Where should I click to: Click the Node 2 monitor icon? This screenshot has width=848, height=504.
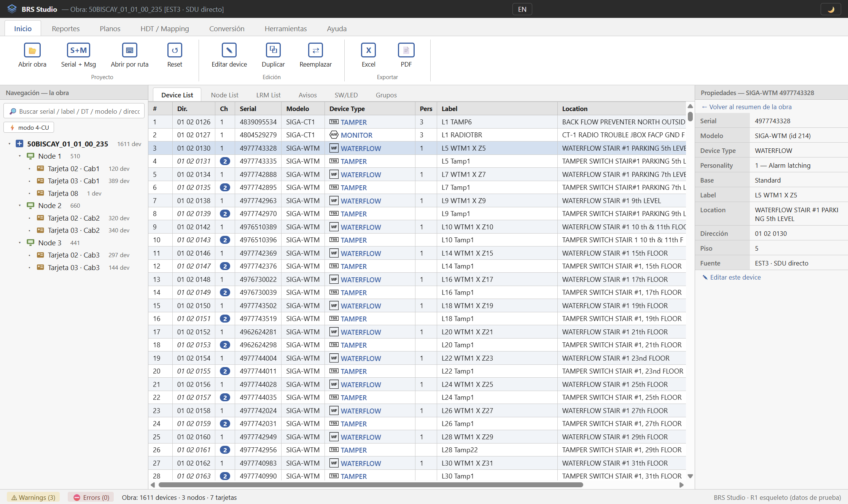pyautogui.click(x=30, y=205)
